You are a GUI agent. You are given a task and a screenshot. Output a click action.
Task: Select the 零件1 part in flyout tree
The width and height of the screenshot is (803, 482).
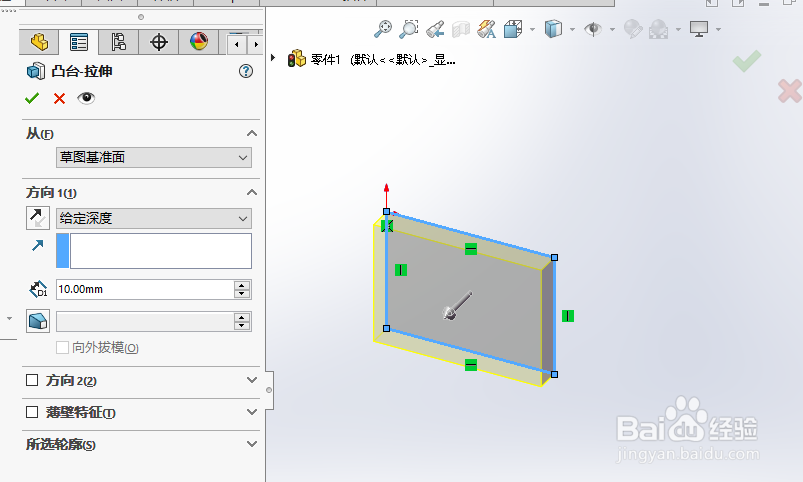click(325, 60)
